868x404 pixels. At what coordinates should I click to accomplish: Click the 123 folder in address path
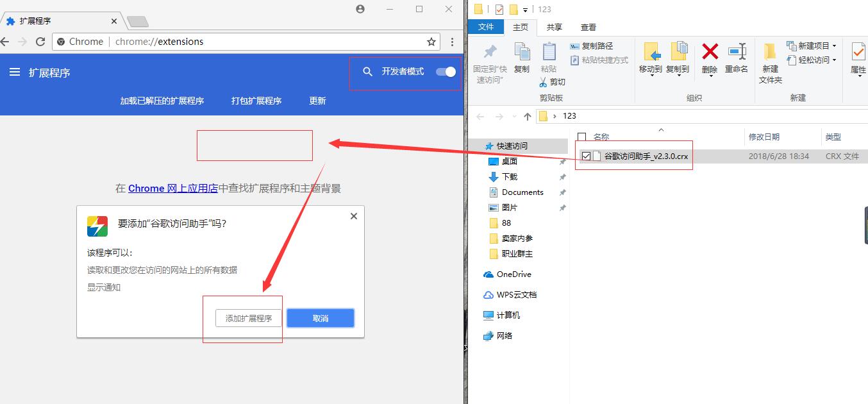tap(569, 116)
